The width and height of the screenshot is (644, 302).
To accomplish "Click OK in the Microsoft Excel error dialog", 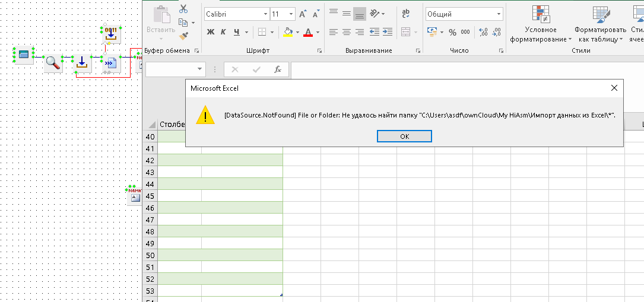I will (404, 136).
